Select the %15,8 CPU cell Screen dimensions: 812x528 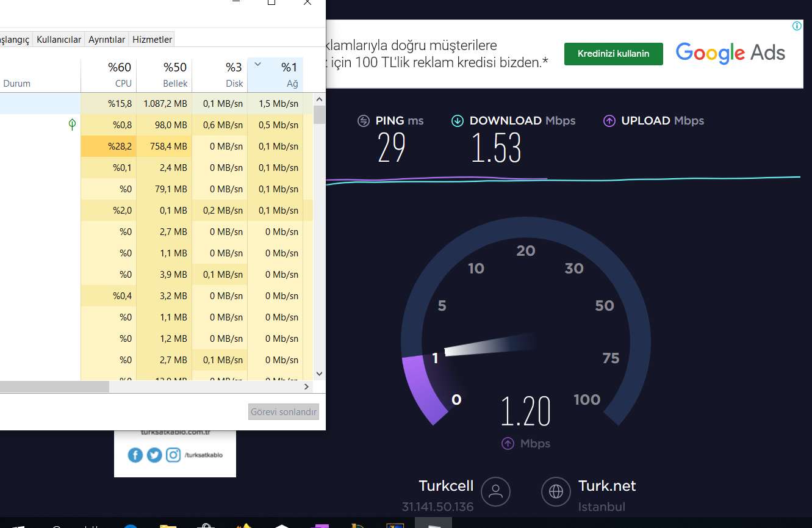(109, 104)
